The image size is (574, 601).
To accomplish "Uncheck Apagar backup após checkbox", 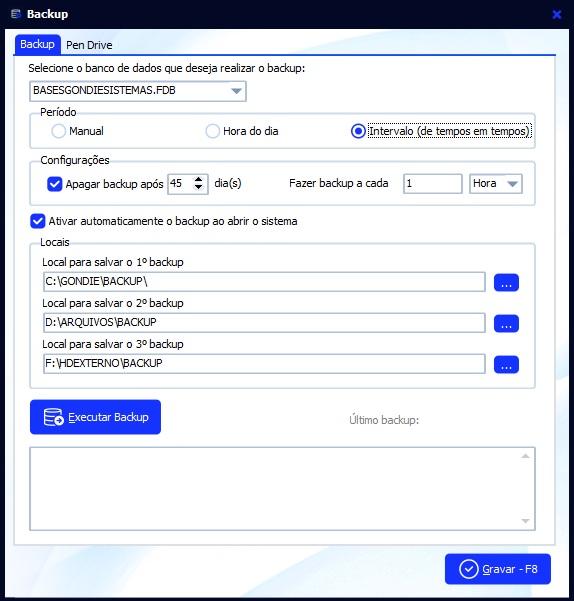I will pyautogui.click(x=54, y=184).
